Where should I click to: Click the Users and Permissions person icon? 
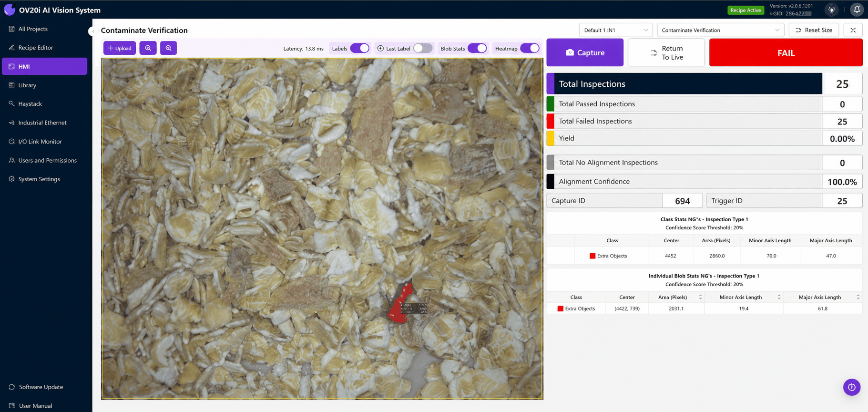click(x=12, y=160)
